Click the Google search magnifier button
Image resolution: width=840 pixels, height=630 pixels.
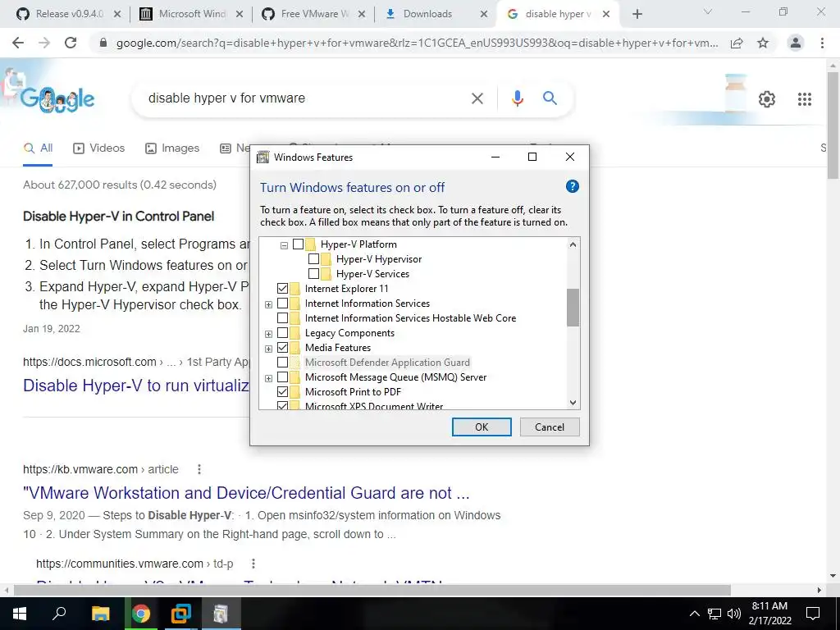point(550,98)
